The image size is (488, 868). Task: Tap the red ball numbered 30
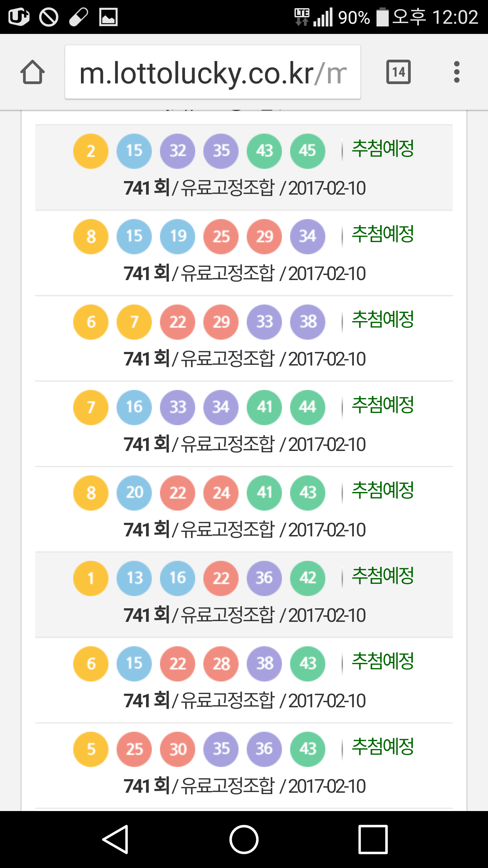[178, 749]
